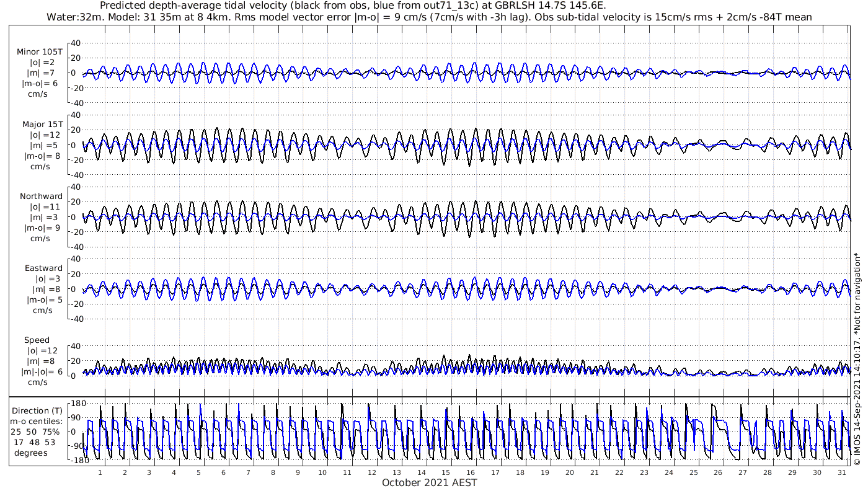The width and height of the screenshot is (868, 496).
Task: Click the chart title starting 'Predicted depth-average tidal velocity'
Action: (353, 6)
